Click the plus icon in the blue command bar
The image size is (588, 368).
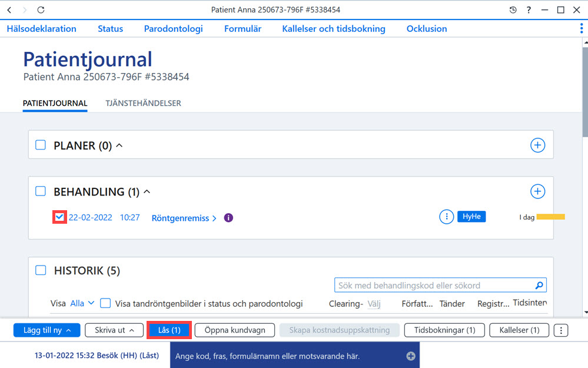point(411,356)
